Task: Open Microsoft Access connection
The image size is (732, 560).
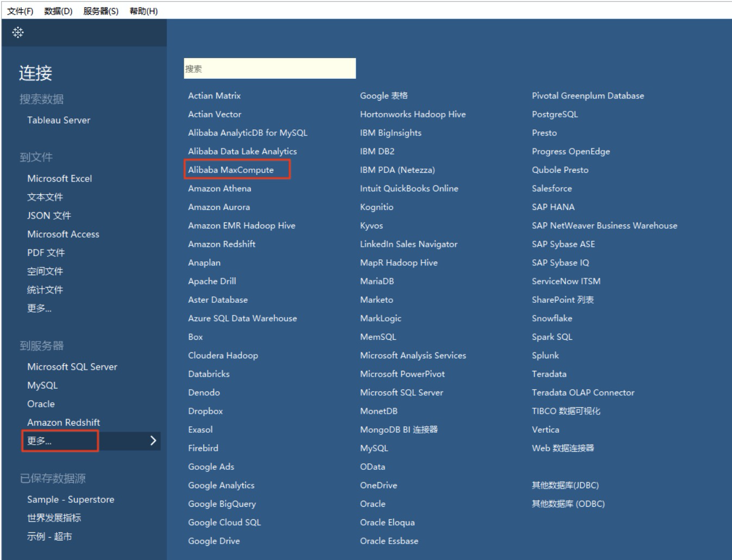Action: pos(63,234)
